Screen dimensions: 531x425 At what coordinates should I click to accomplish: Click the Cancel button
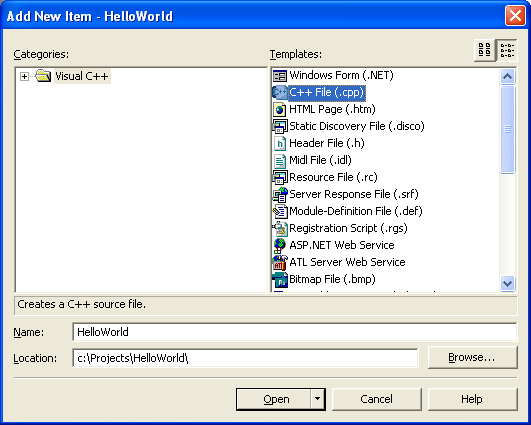point(377,399)
